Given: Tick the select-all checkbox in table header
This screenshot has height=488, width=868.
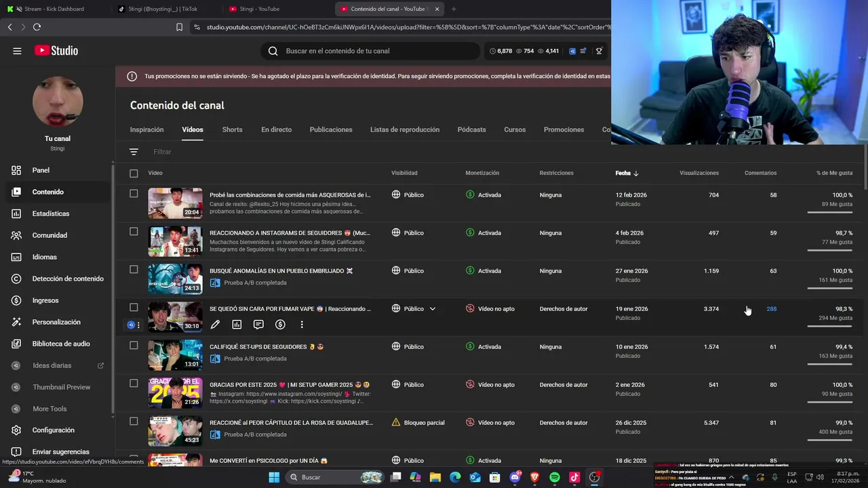Looking at the screenshot, I should [x=134, y=173].
